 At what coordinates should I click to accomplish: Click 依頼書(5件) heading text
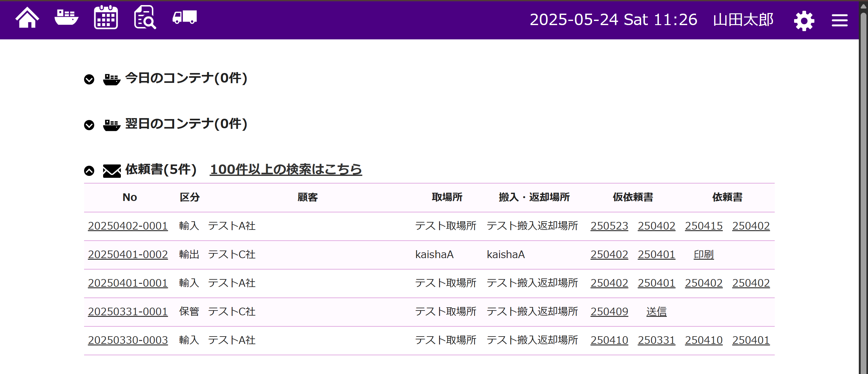pos(161,169)
